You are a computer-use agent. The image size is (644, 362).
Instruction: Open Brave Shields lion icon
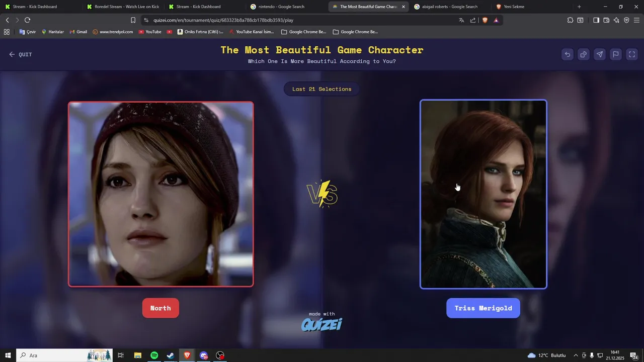pyautogui.click(x=485, y=20)
